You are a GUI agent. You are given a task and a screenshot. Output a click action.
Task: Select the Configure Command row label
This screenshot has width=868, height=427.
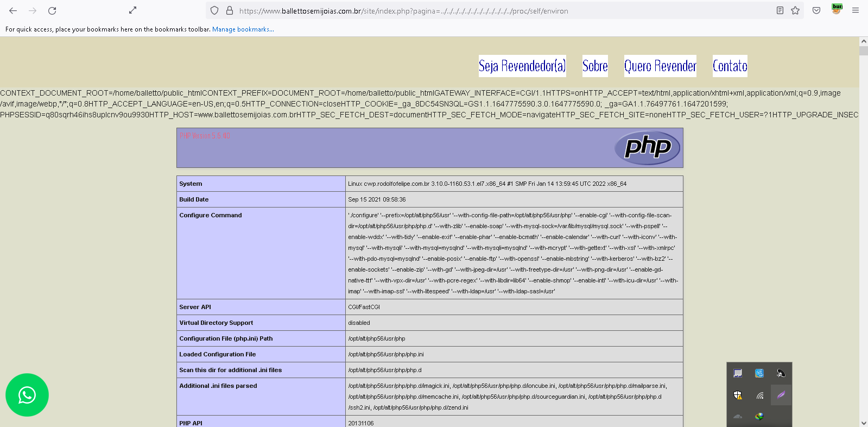tap(211, 215)
